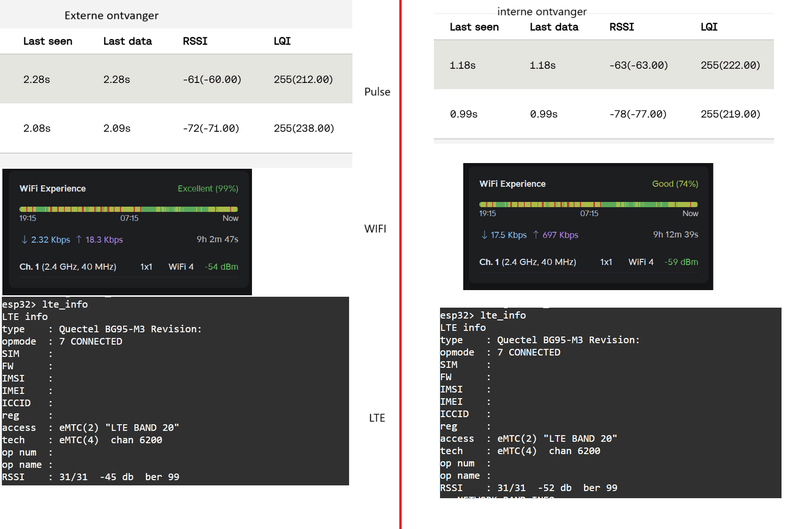Select the LQI value 255(222.00)
The image size is (800, 529).
[730, 65]
